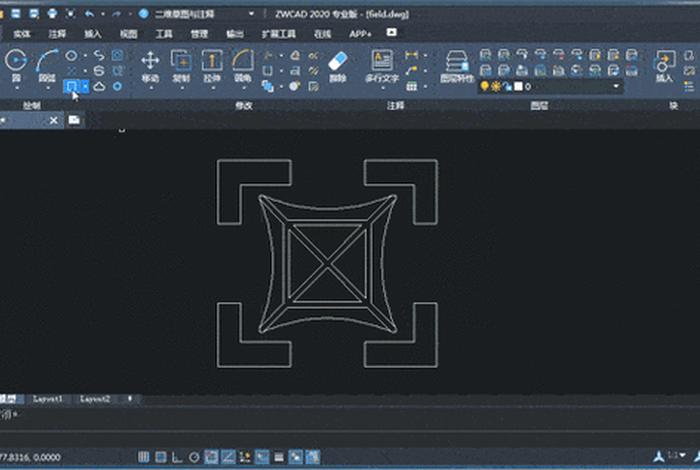Print drawing via printer icon
Screen dimensions: 700x470
coord(52,13)
